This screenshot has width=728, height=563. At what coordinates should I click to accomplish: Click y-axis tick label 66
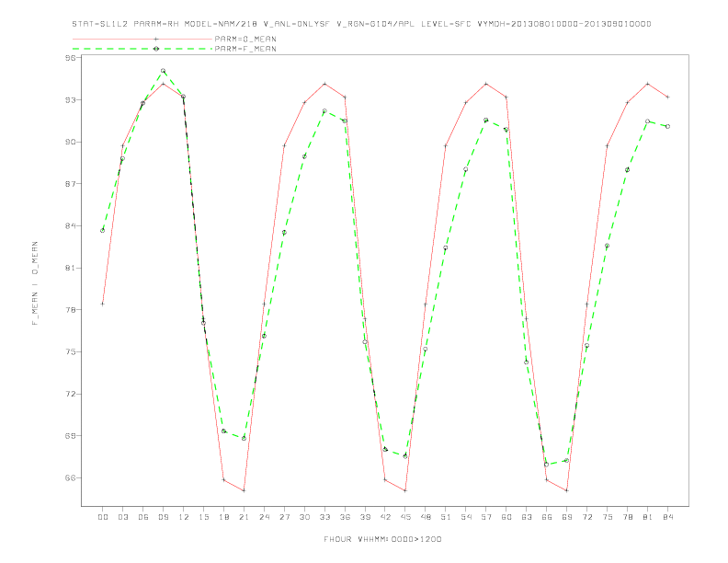point(71,478)
